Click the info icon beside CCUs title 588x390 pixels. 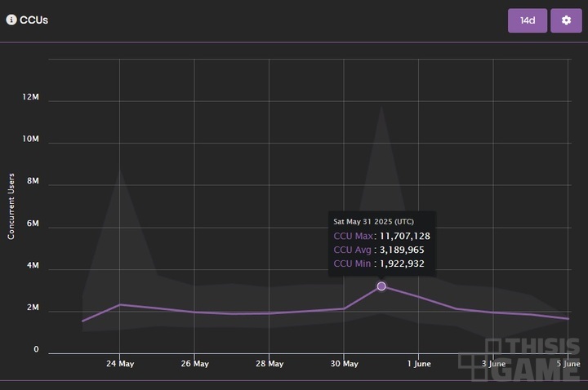point(11,20)
